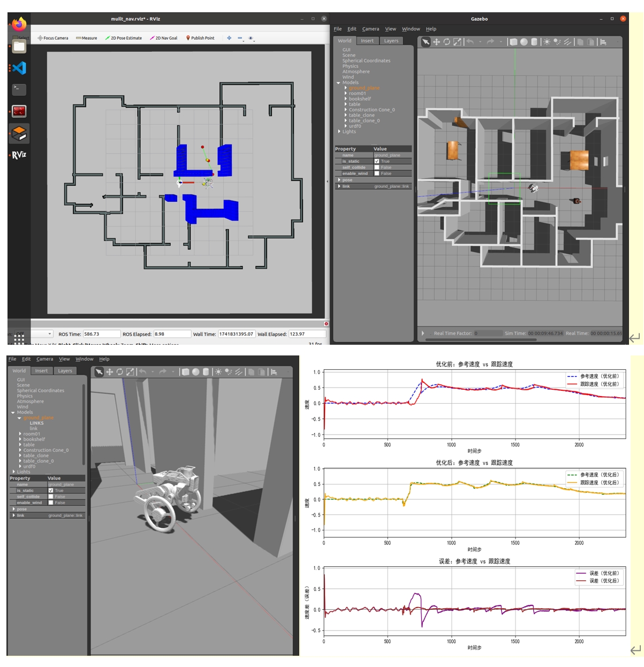Activate the 2D Pose Estimate tool
The height and width of the screenshot is (667, 644).
click(x=124, y=38)
